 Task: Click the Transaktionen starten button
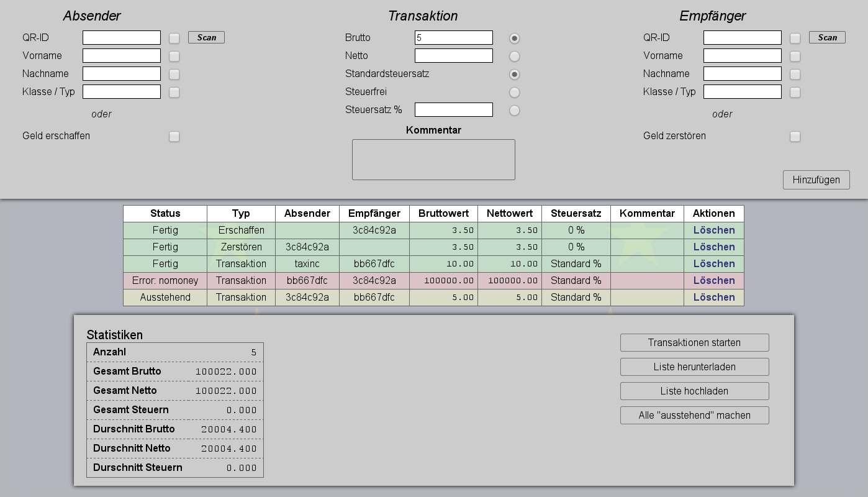tap(694, 342)
